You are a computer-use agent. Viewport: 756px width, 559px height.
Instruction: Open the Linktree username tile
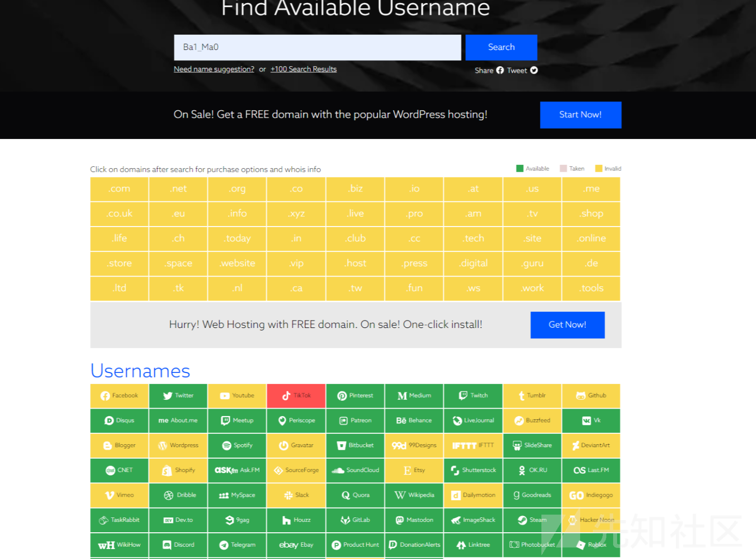point(473,545)
